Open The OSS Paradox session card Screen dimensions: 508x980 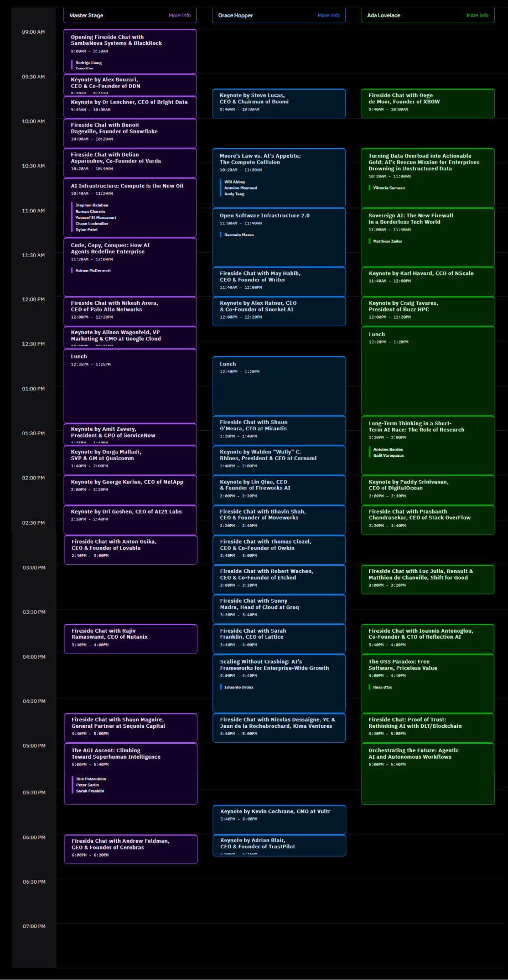point(428,684)
